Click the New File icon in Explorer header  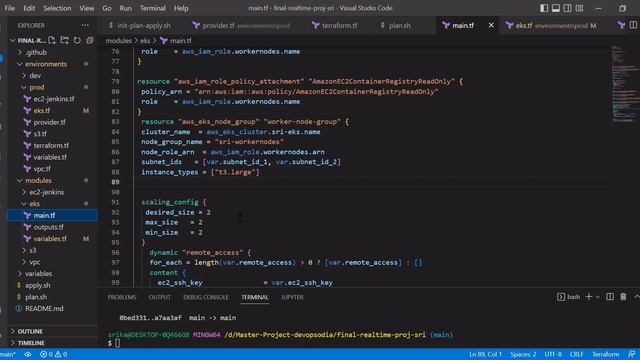(x=52, y=40)
